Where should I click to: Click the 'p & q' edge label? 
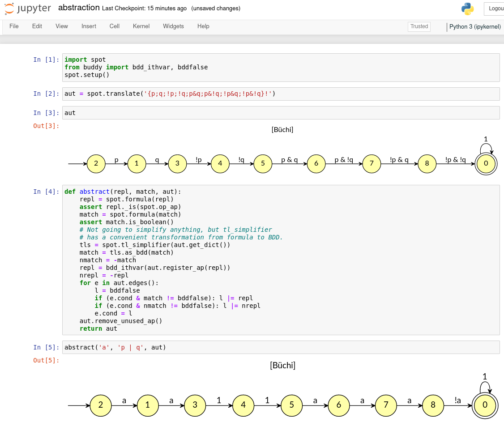pos(289,160)
